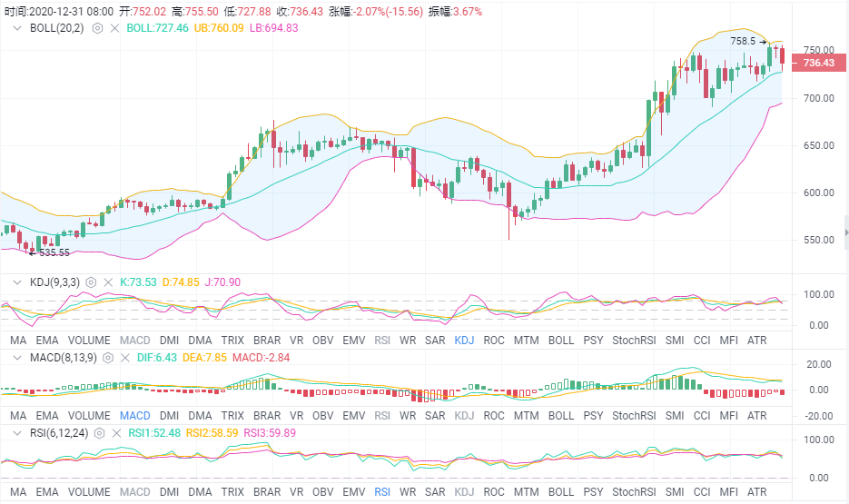Select ROC in KDJ panel indicator row
Screen dimensions: 849x504
[494, 340]
